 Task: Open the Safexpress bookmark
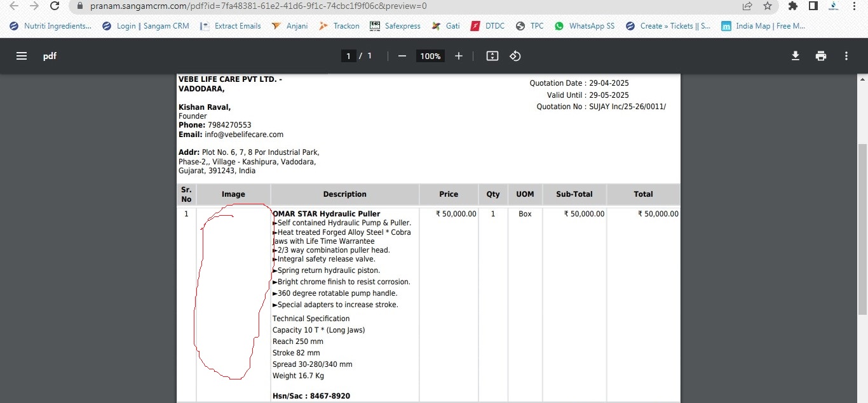point(395,26)
